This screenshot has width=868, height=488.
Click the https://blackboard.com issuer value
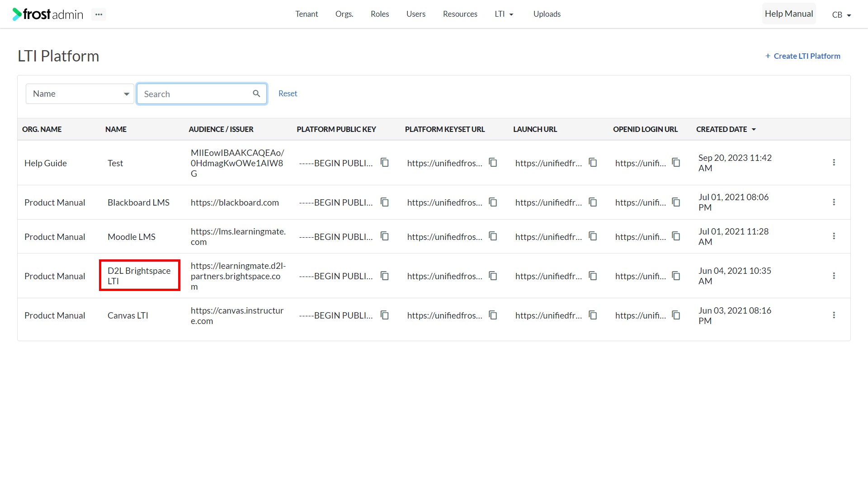tap(235, 202)
